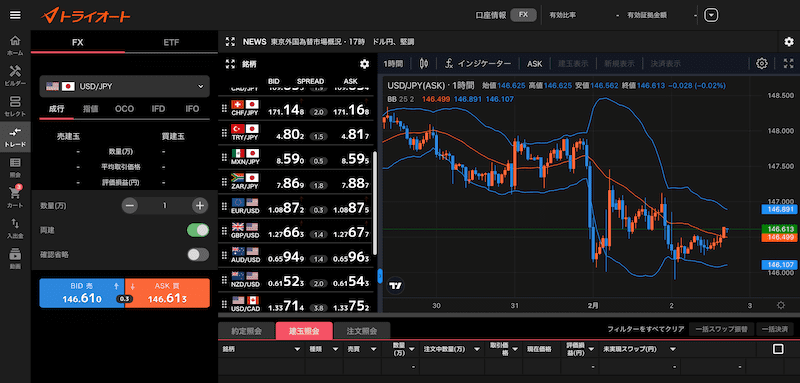Open the 評価損益(円) column filter dropdown
800x383 pixels.
click(591, 349)
